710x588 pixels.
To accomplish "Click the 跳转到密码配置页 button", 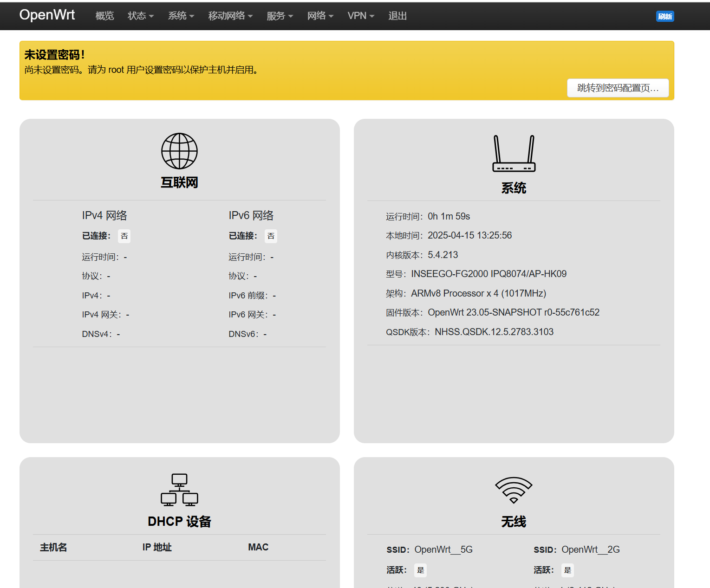I will tap(618, 88).
